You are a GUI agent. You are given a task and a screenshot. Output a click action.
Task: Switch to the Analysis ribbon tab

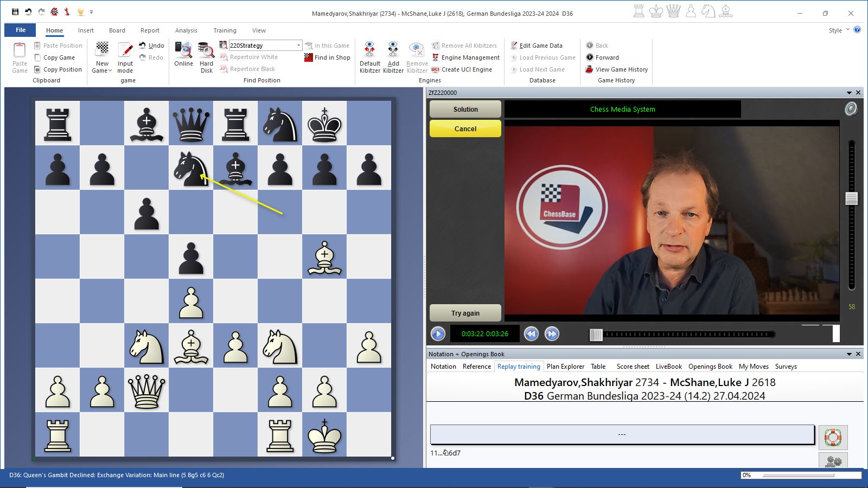click(x=186, y=30)
